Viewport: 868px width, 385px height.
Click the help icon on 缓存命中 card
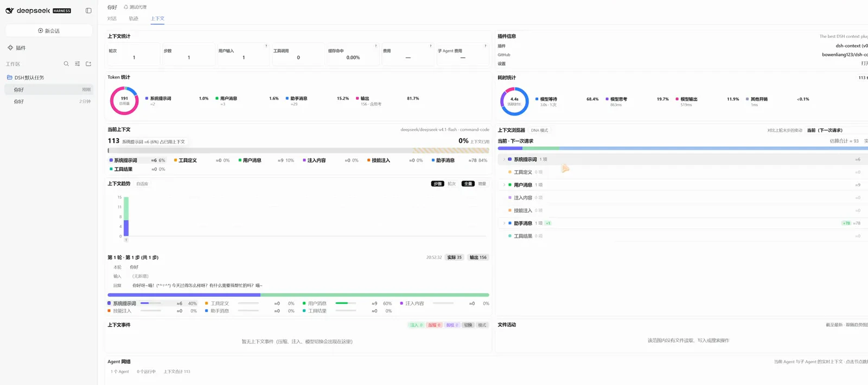click(x=375, y=46)
